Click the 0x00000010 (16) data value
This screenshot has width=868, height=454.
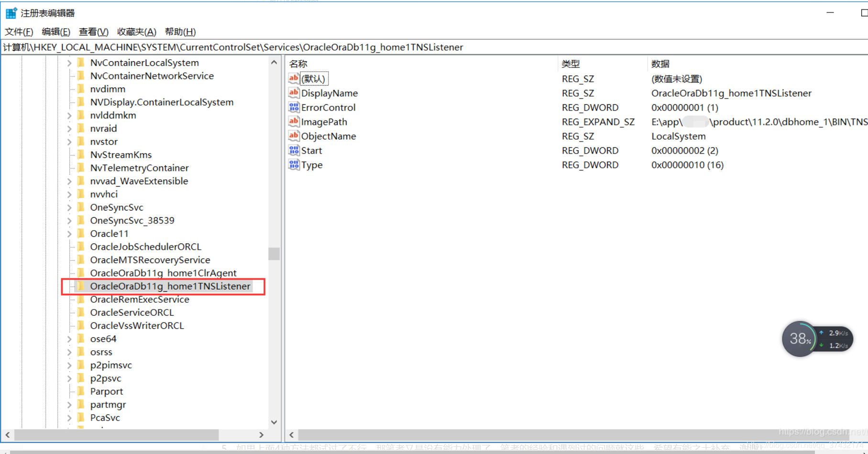688,165
